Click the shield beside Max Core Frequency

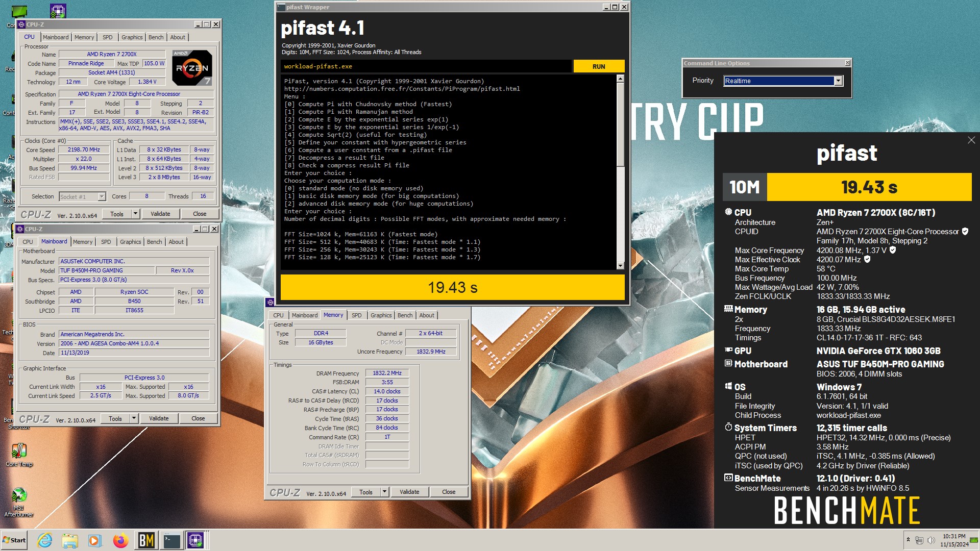(x=893, y=250)
